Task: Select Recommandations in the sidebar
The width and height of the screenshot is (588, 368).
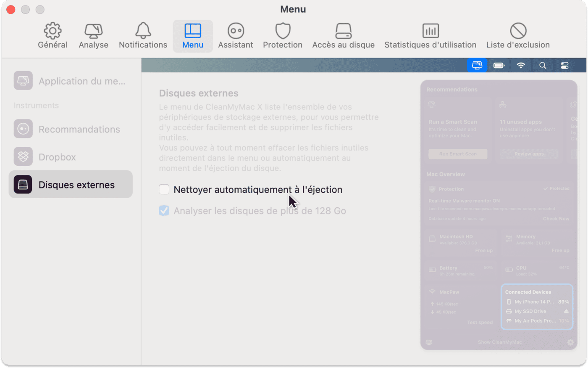Action: pos(71,129)
